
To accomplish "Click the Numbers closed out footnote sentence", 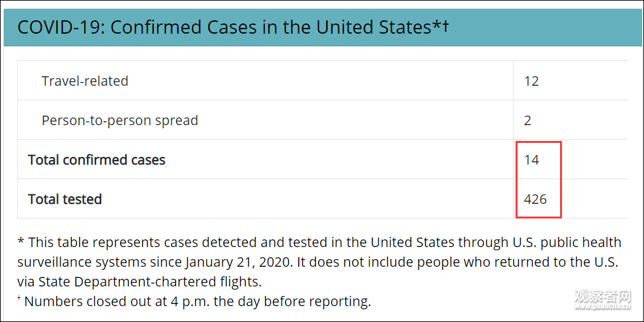I will 197,301.
